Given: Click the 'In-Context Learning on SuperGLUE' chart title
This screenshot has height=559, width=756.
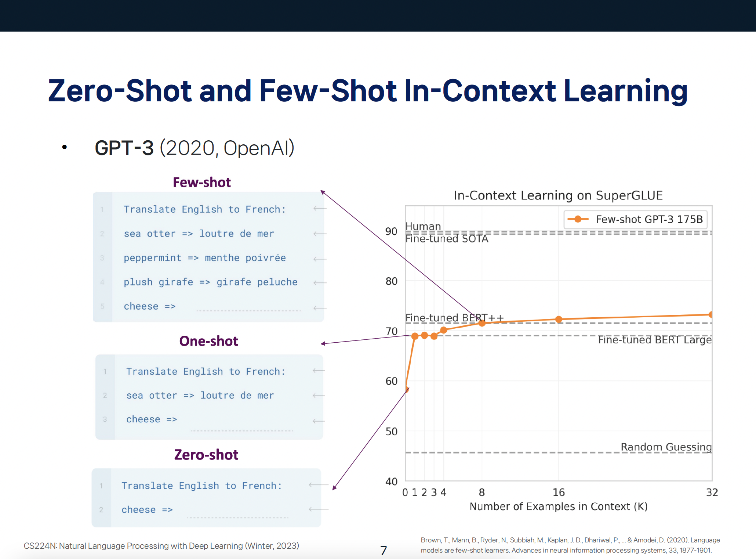Looking at the screenshot, I should [x=558, y=195].
